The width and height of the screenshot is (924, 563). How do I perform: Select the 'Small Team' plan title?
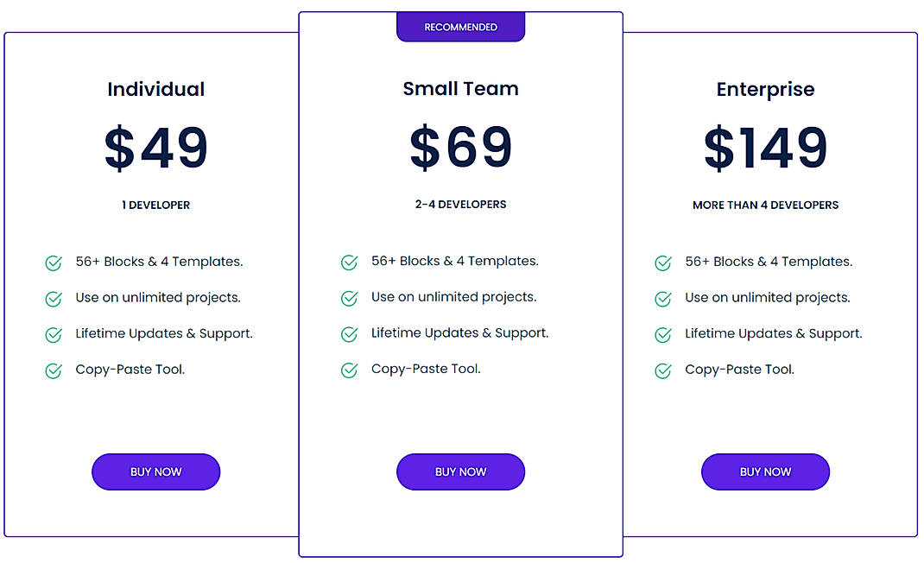click(460, 88)
